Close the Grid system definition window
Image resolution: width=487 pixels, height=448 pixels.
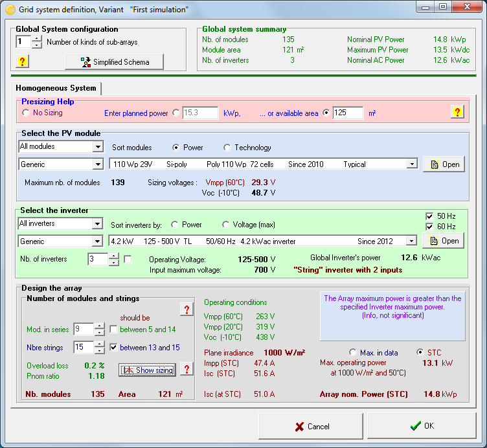[x=467, y=7]
